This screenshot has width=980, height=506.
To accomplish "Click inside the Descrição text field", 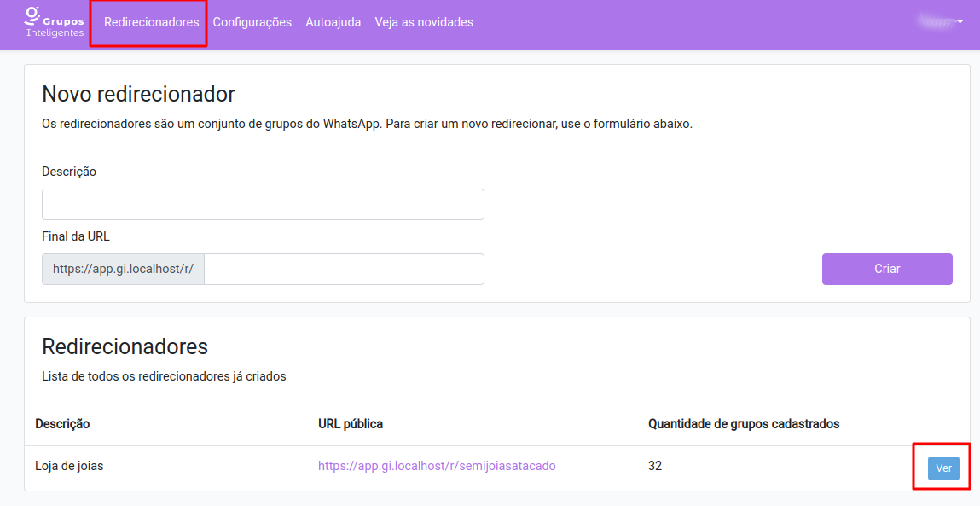I will pyautogui.click(x=263, y=204).
